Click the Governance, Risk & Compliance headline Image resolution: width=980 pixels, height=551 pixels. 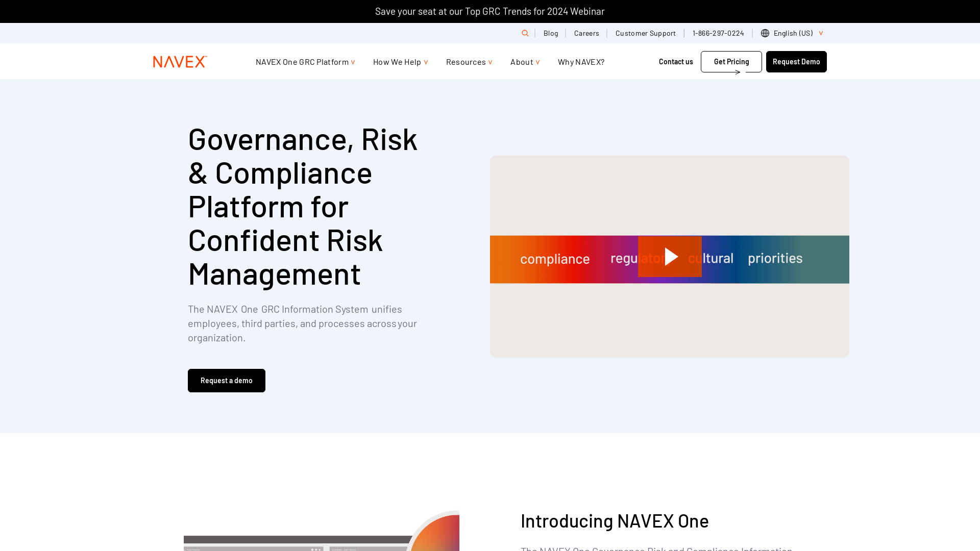tap(303, 206)
